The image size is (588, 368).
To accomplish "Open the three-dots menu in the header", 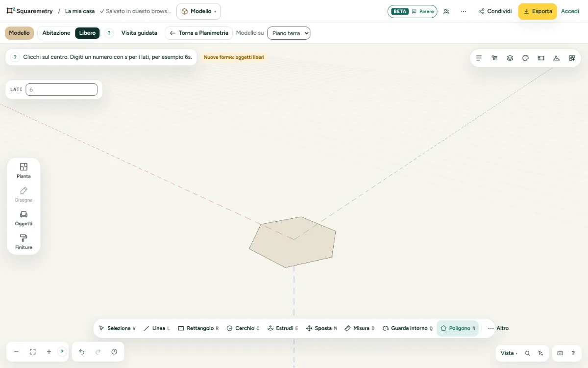I will click(464, 11).
